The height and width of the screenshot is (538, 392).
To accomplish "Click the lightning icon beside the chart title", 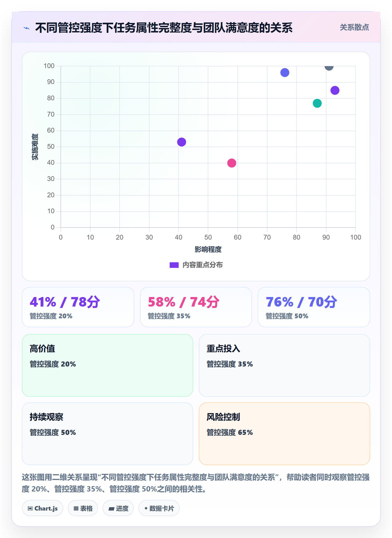I will pyautogui.click(x=27, y=28).
